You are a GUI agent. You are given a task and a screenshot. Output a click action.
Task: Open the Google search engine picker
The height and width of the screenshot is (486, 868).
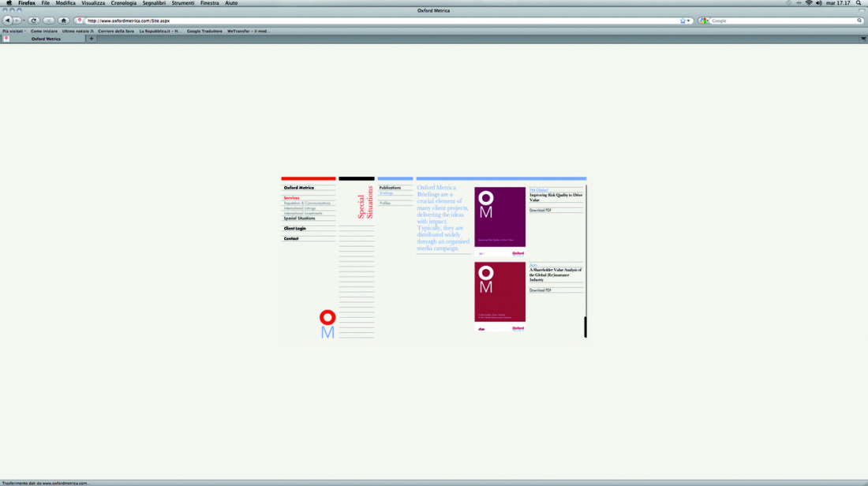(703, 21)
